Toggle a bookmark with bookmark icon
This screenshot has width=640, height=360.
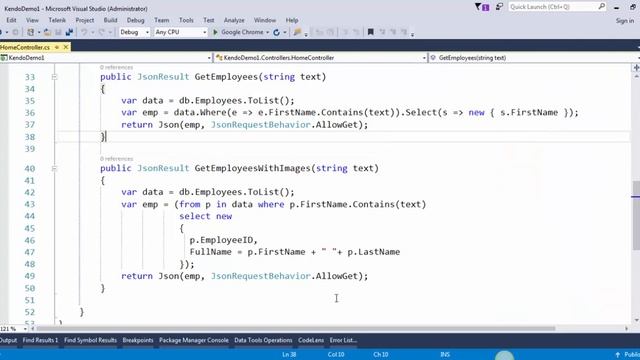point(371,32)
